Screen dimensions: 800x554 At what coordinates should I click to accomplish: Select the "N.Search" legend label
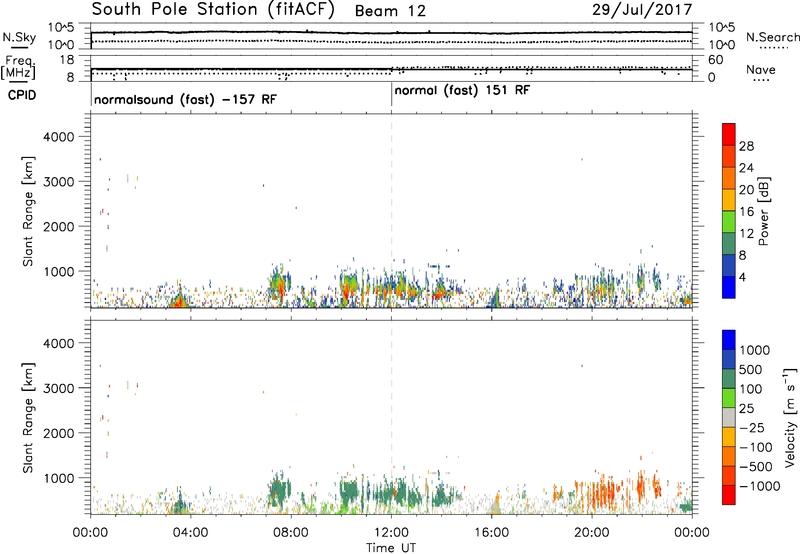(x=772, y=37)
